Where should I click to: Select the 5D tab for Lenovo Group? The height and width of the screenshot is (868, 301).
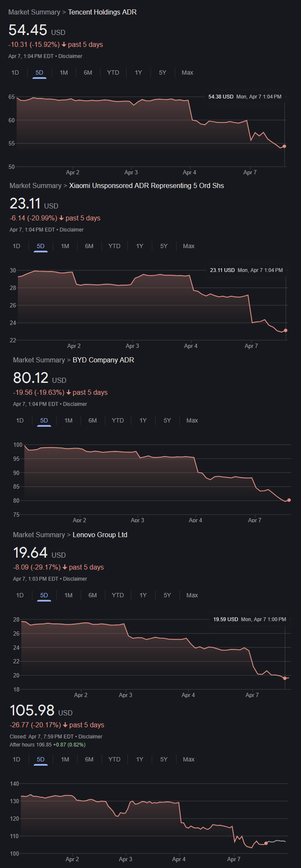pyautogui.click(x=44, y=595)
